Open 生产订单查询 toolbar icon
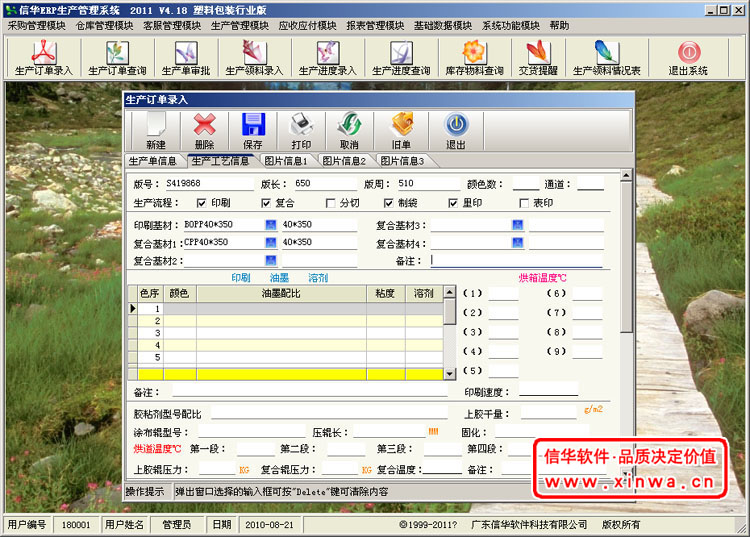750x537 pixels. pyautogui.click(x=118, y=58)
